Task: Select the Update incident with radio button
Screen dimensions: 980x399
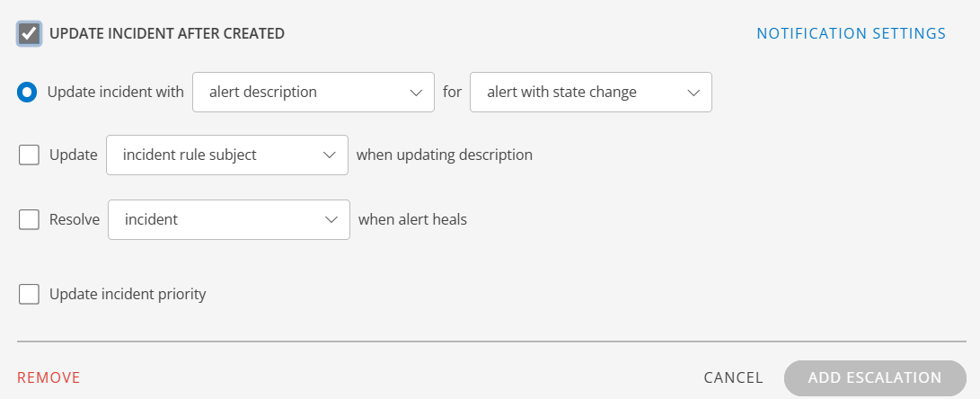Action: coord(28,92)
